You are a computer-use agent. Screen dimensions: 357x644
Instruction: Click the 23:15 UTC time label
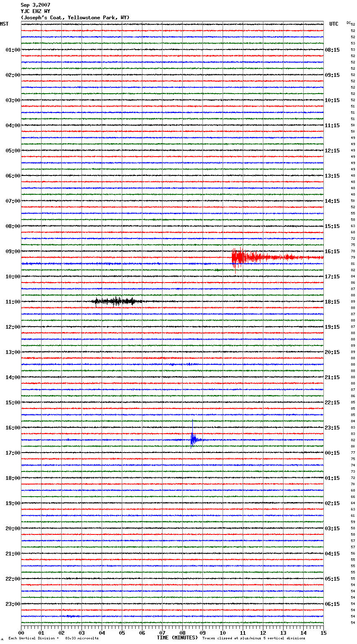coord(332,428)
